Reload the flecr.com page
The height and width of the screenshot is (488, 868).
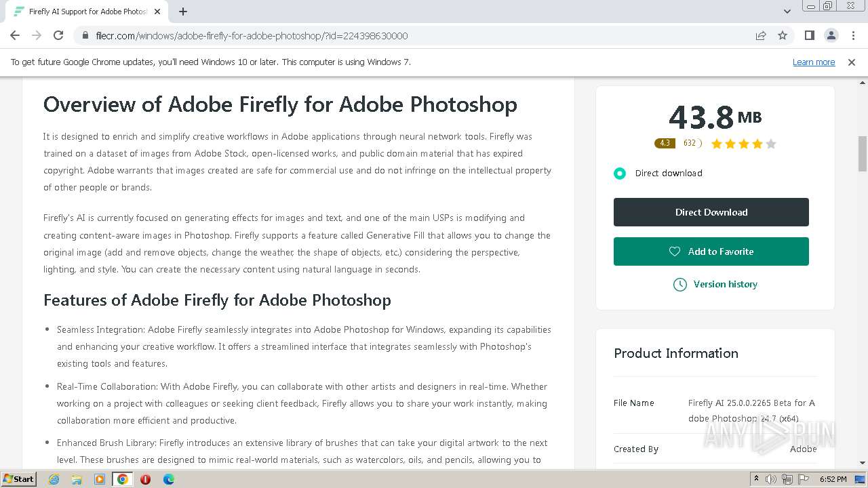pyautogui.click(x=58, y=35)
